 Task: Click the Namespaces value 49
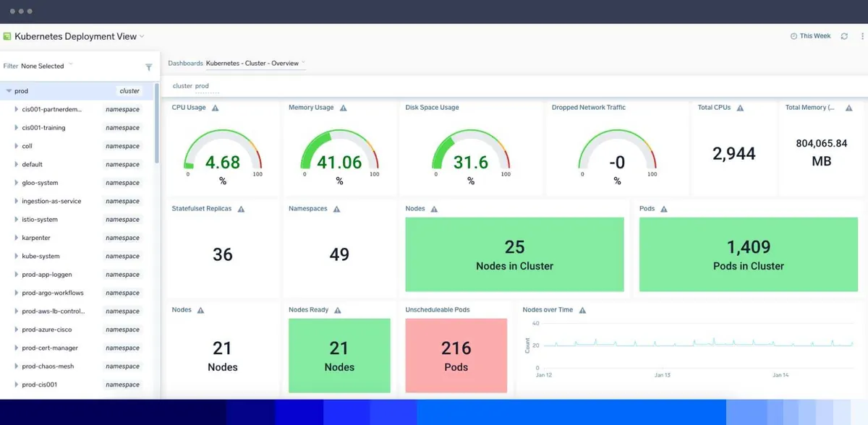[339, 254]
